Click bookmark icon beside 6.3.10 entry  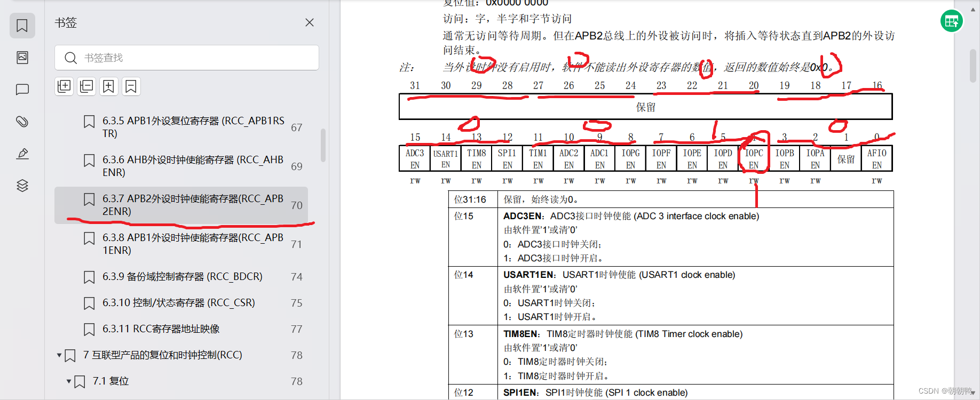pyautogui.click(x=89, y=303)
